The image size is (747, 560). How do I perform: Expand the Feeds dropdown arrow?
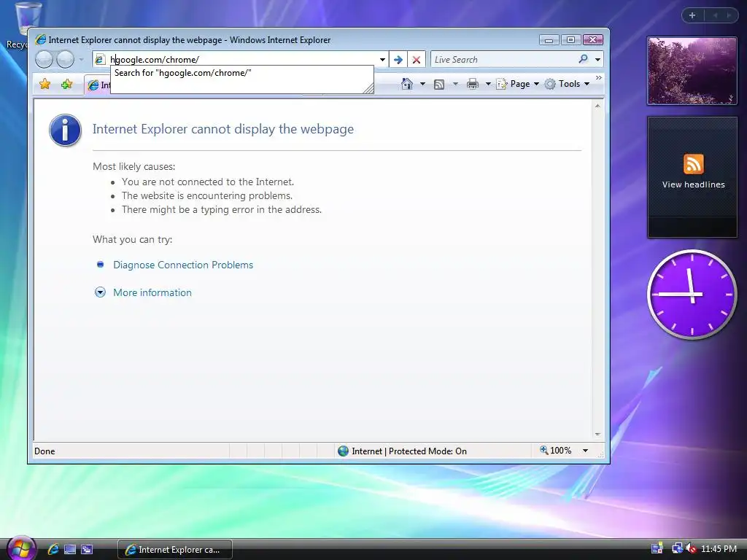tap(455, 84)
